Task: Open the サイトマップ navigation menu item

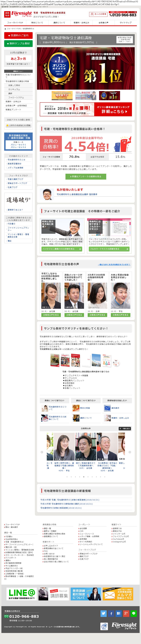Action: [126, 22]
